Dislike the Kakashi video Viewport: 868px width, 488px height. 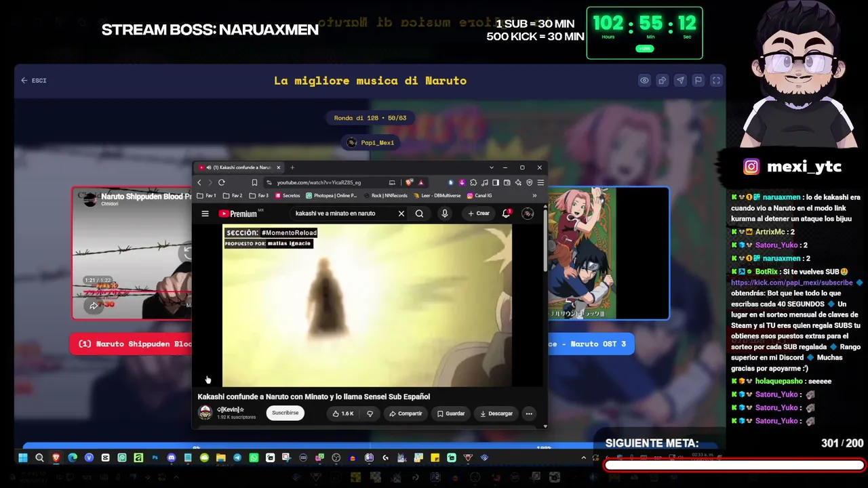(370, 413)
